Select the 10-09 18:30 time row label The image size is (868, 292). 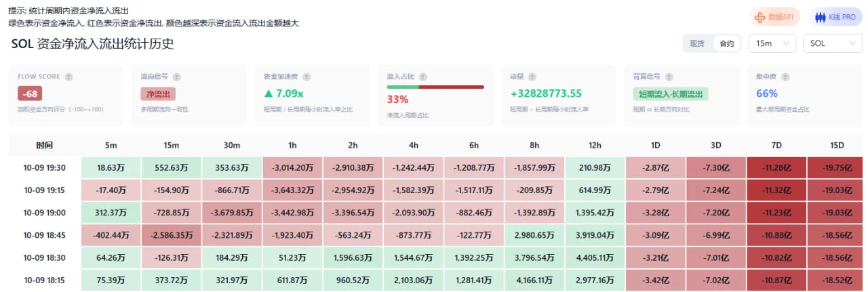[45, 258]
